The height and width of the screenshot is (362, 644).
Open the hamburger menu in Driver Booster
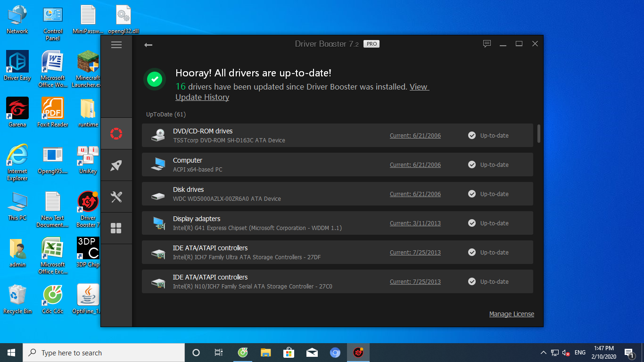[x=116, y=45]
